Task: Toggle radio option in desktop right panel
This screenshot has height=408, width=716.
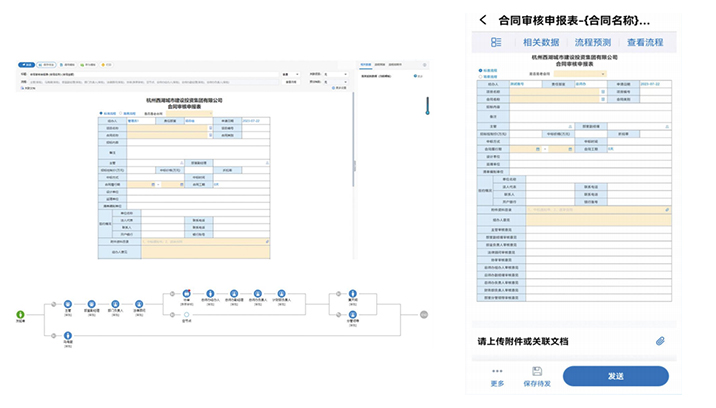Action: tap(415, 76)
